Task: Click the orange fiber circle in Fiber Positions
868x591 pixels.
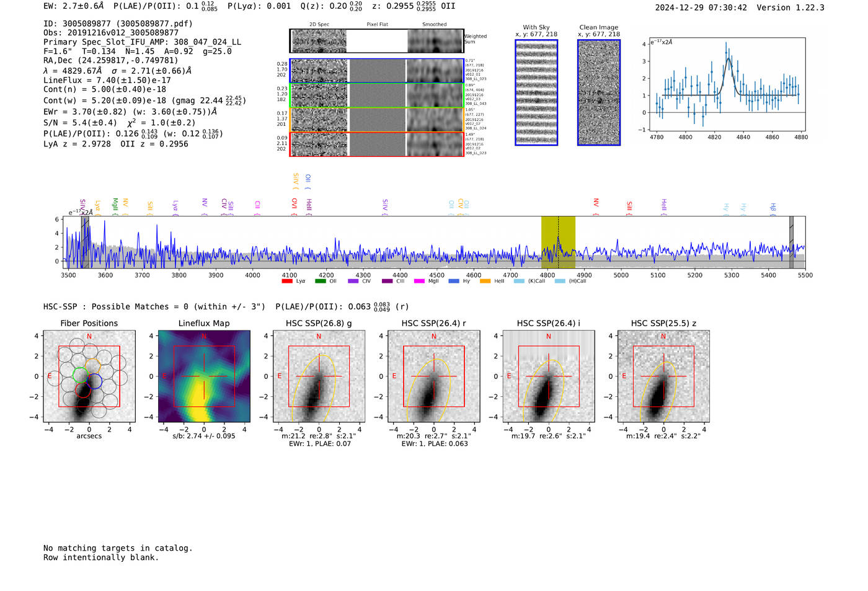Action: tap(92, 366)
